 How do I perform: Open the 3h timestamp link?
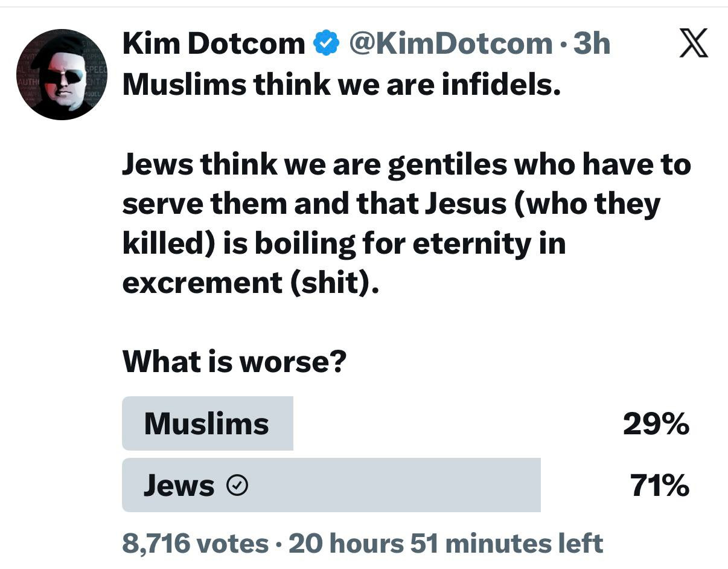[592, 44]
